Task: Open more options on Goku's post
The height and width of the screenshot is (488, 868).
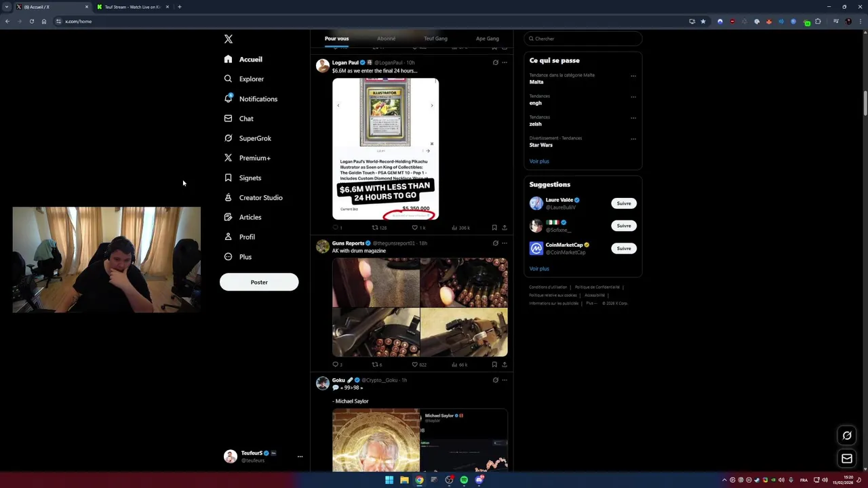Action: [504, 380]
